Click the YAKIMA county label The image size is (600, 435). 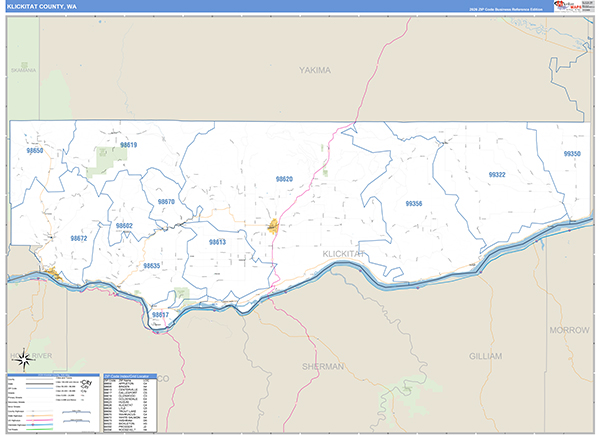point(315,70)
